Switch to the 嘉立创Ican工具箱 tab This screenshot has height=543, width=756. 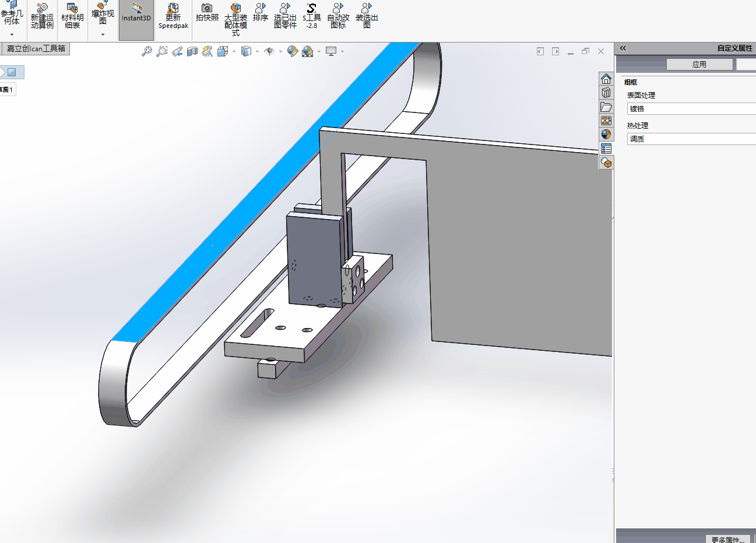pyautogui.click(x=36, y=49)
